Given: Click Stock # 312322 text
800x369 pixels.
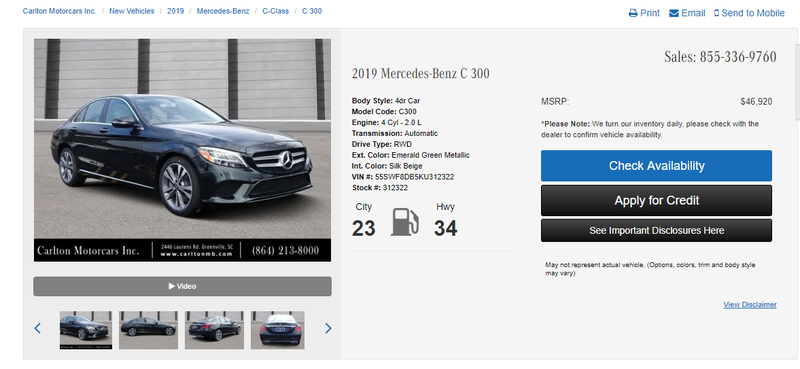Looking at the screenshot, I should coord(380,188).
